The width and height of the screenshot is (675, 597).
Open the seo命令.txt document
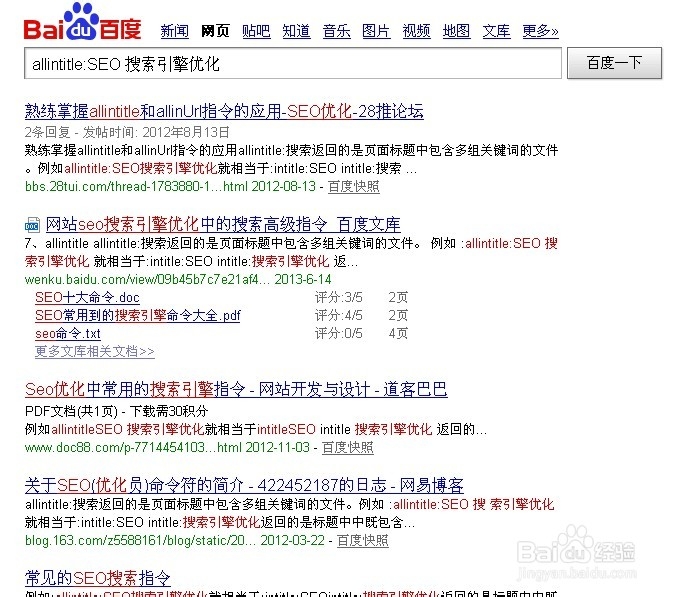[x=68, y=334]
